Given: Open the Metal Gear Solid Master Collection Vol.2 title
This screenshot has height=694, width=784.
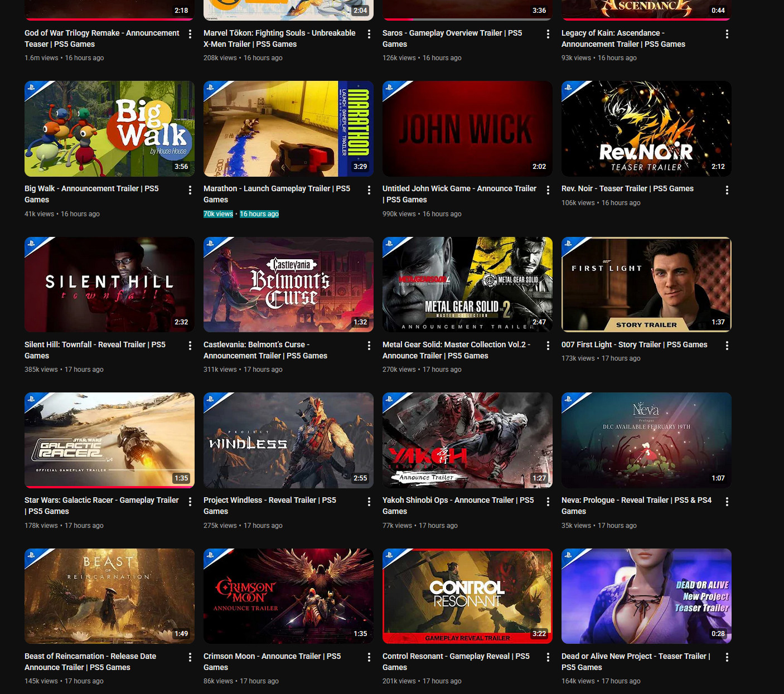Looking at the screenshot, I should click(456, 350).
